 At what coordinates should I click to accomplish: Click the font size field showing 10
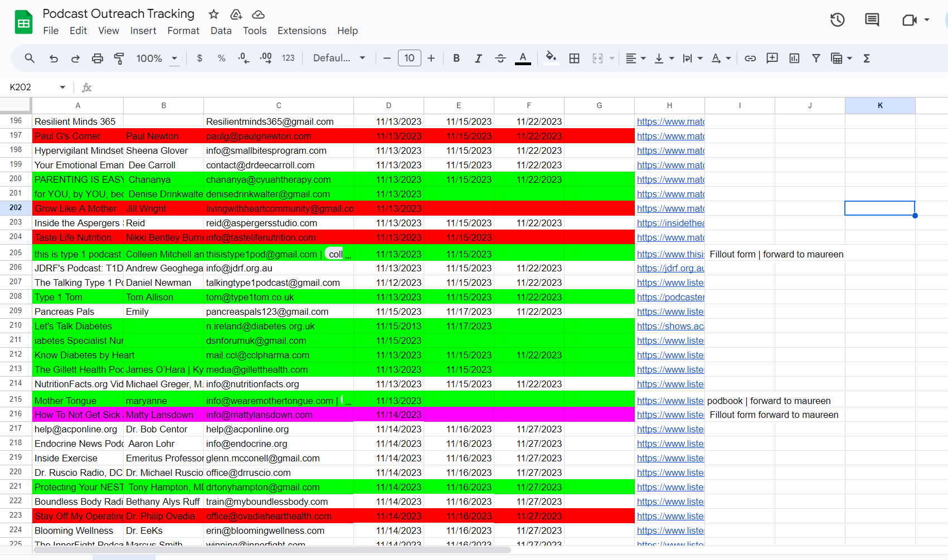409,58
